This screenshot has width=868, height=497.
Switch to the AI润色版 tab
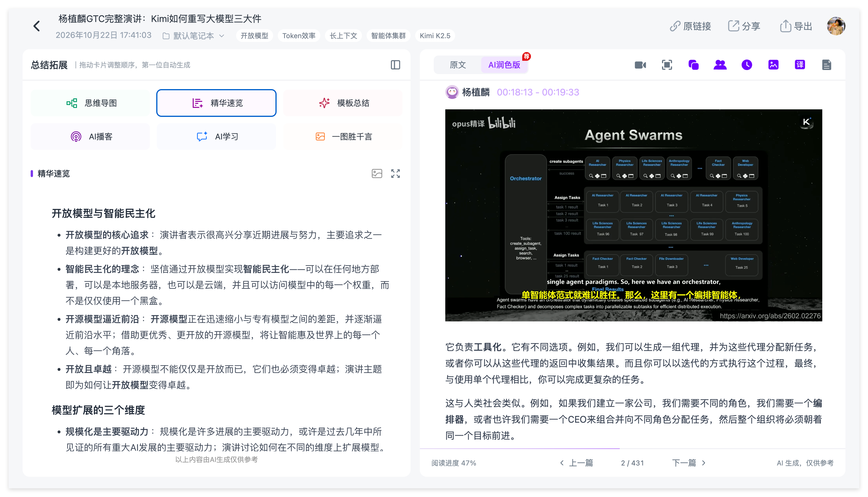tap(504, 65)
